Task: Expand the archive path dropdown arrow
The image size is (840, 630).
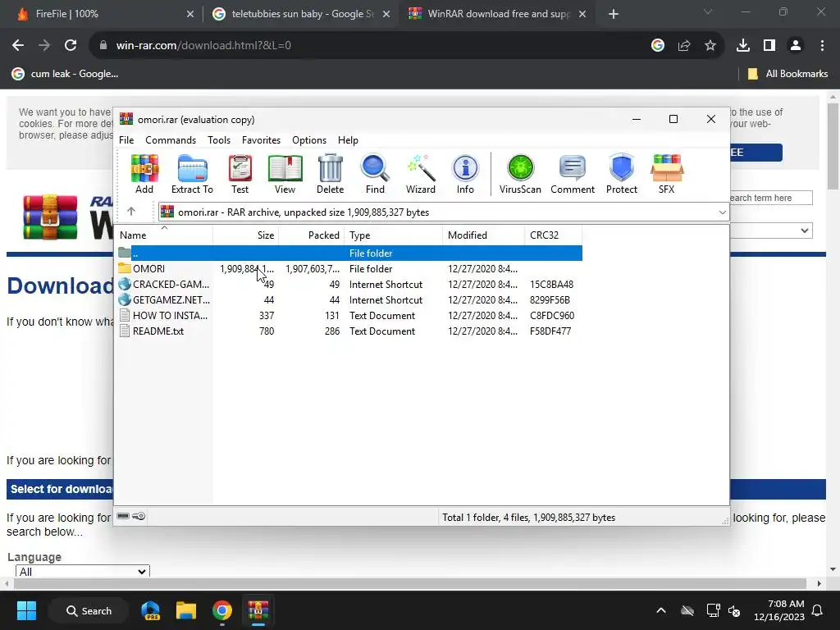Action: 722,212
